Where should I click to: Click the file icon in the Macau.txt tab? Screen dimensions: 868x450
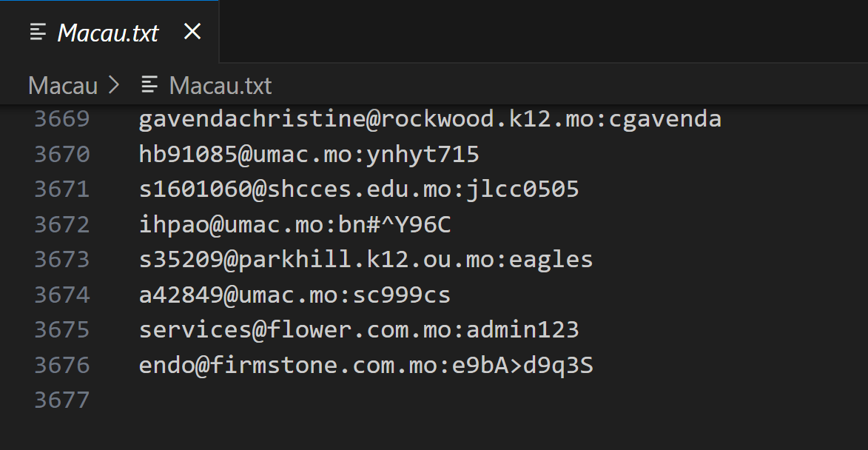38,32
